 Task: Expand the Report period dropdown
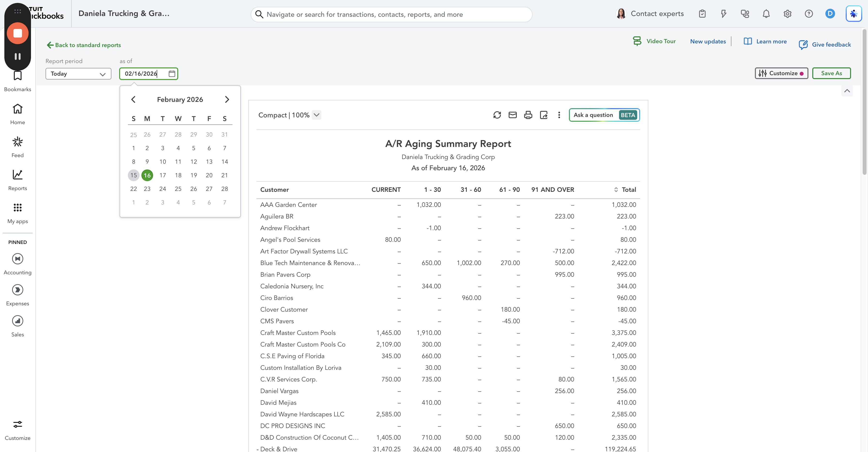pos(78,73)
